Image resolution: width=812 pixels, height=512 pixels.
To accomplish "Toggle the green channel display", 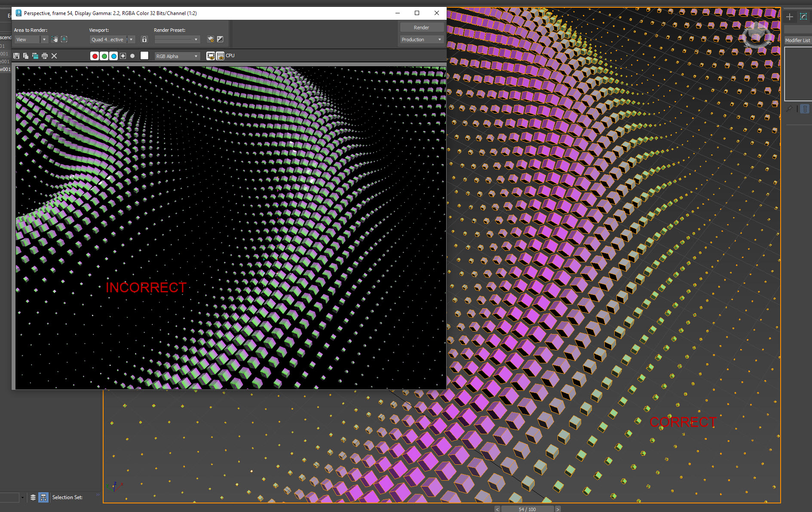I will (104, 56).
